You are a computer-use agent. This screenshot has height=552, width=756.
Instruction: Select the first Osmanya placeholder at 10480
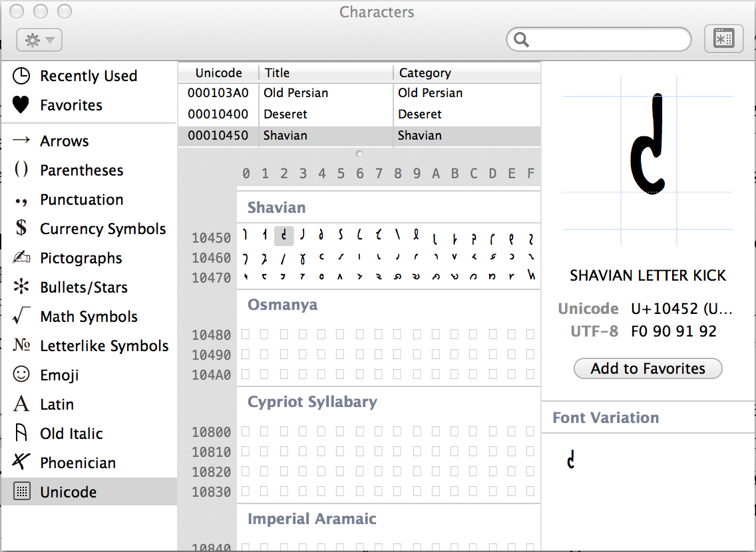click(x=246, y=334)
